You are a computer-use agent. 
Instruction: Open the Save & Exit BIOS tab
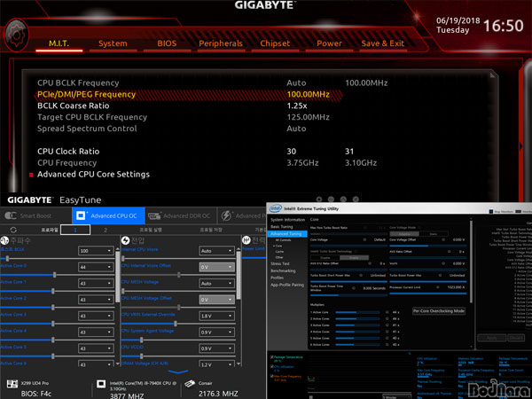pos(382,43)
